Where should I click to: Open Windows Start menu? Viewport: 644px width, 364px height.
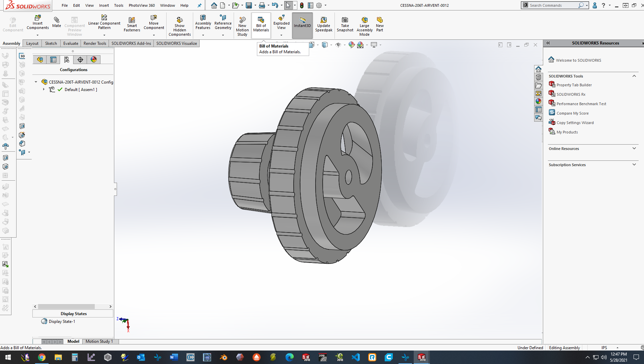click(8, 357)
